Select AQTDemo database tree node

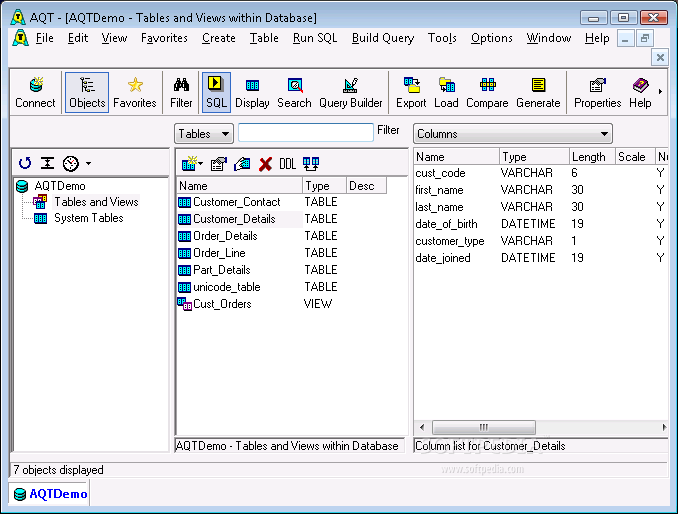click(60, 186)
